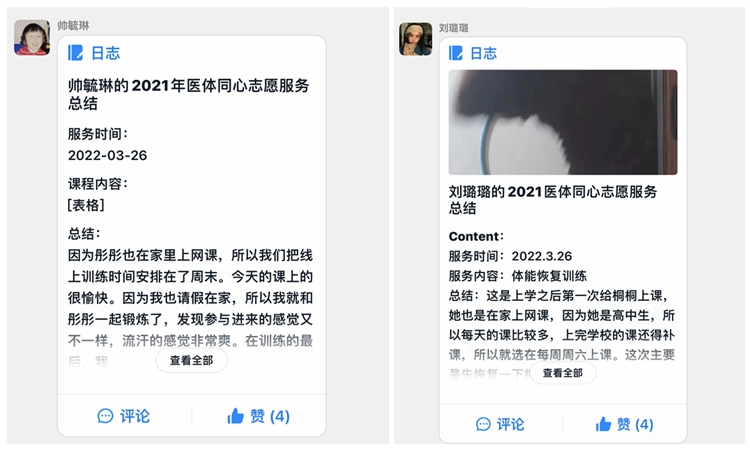Like 刘璐璐's post with the thumbs-up icon
Viewport: 750px width, 451px height.
click(x=603, y=424)
